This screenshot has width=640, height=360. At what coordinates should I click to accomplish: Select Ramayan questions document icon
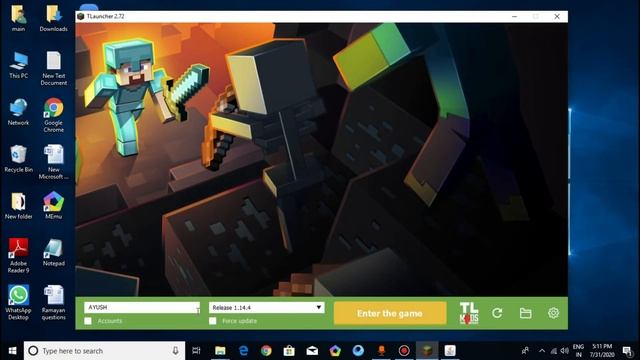53,302
